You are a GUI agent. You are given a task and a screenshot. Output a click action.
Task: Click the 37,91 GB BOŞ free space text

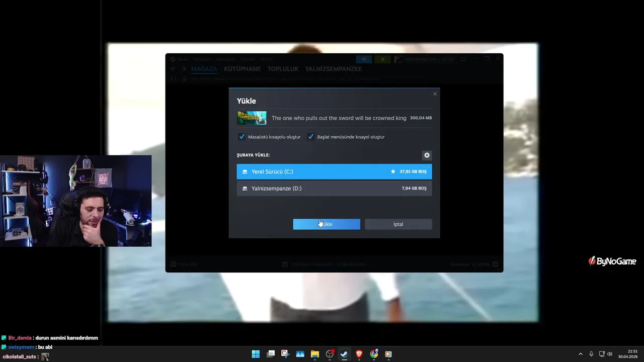tap(413, 171)
